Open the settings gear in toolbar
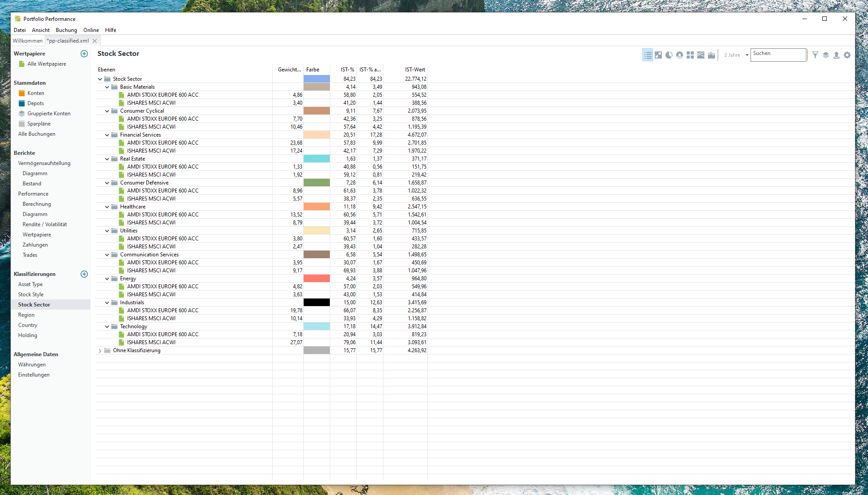Screen dimensions: 868x495 tap(847, 55)
